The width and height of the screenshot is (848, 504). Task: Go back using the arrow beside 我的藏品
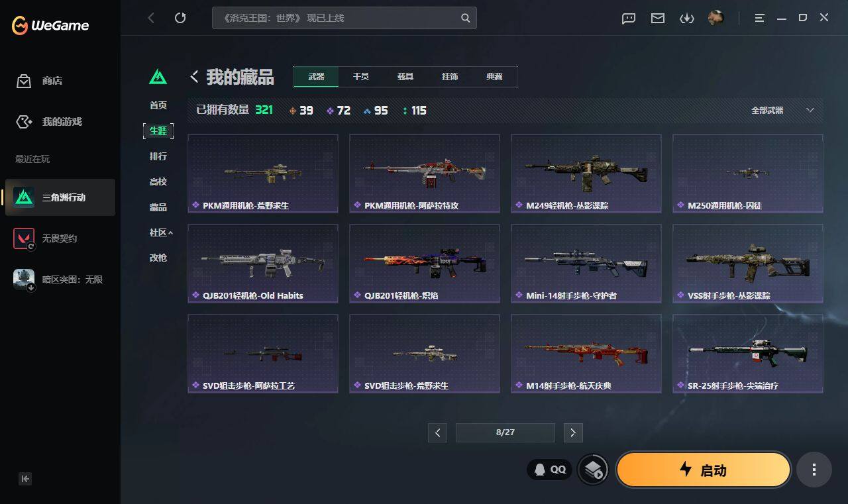click(x=194, y=77)
